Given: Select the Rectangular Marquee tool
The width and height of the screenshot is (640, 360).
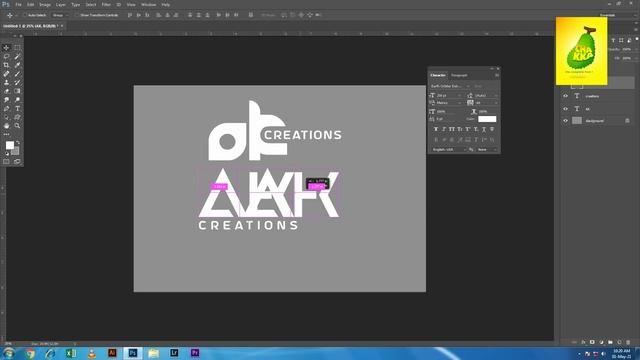Looking at the screenshot, I should coord(17,48).
